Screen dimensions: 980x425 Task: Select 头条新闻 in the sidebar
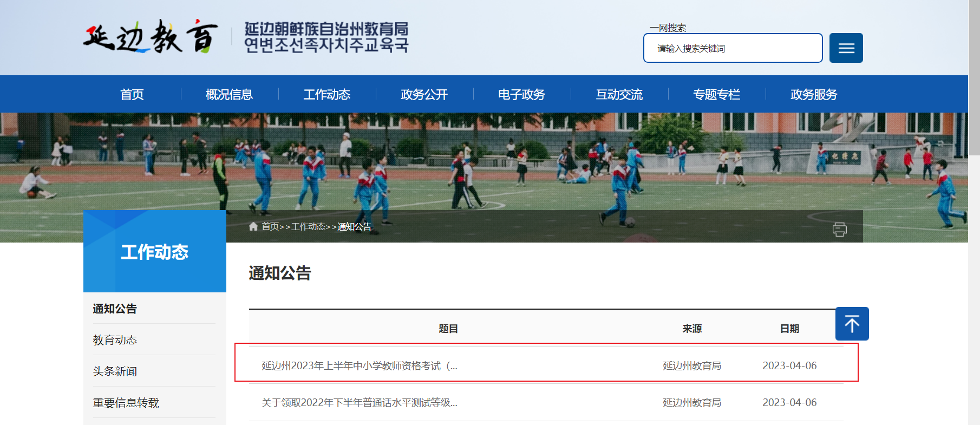click(115, 371)
